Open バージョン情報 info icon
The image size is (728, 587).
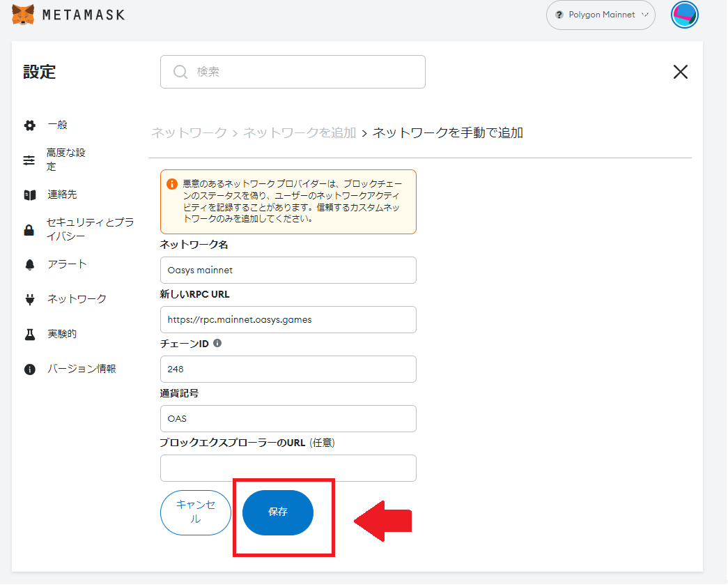click(30, 369)
